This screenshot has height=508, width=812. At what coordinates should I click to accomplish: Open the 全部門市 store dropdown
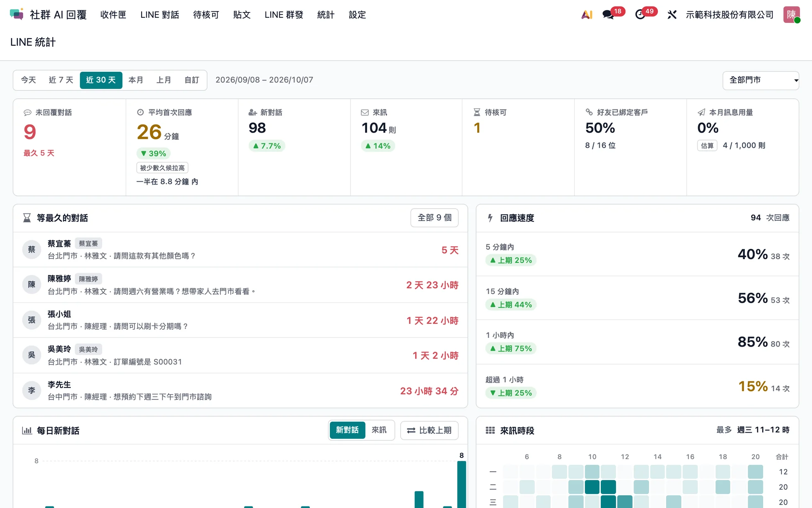click(x=761, y=80)
